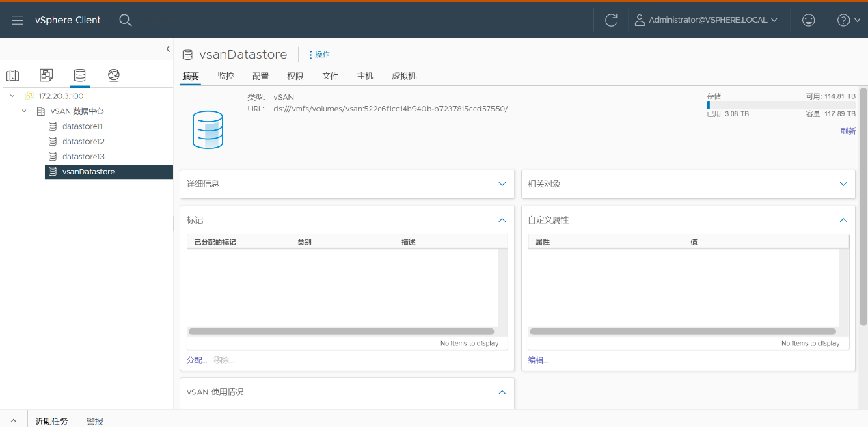Click the tags table horizontal scrollbar
The width and height of the screenshot is (868, 430).
(x=341, y=332)
